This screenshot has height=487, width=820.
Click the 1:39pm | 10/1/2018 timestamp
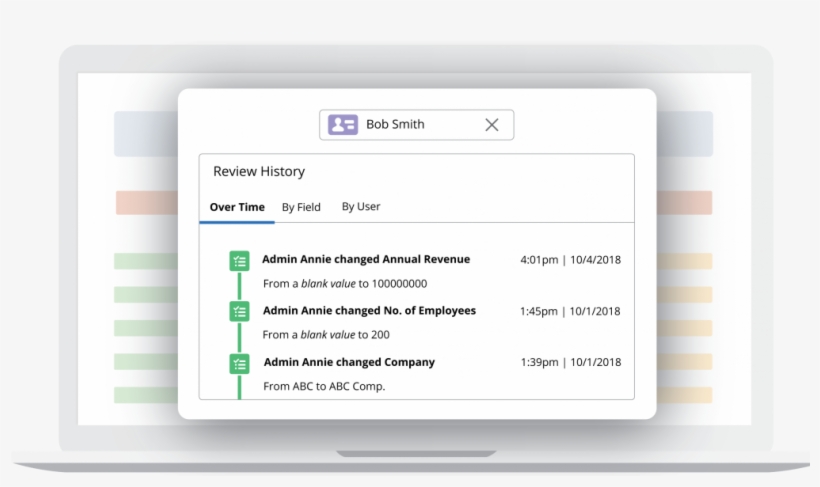tap(570, 362)
